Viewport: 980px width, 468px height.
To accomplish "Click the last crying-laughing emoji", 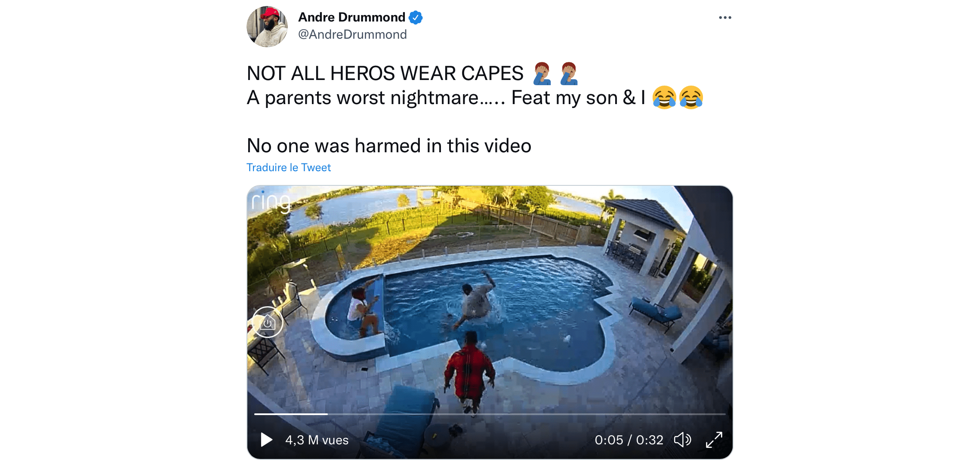I will pyautogui.click(x=691, y=98).
